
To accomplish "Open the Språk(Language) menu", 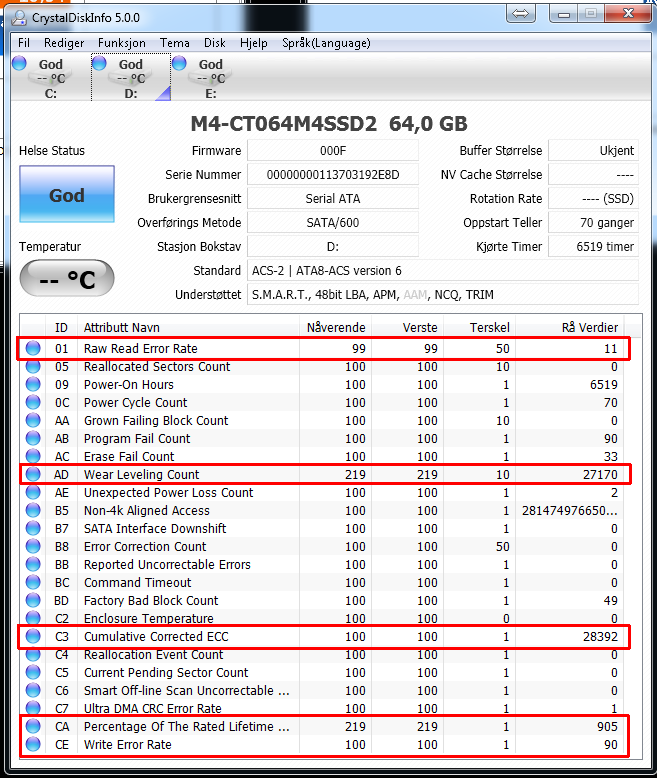I will pyautogui.click(x=326, y=43).
